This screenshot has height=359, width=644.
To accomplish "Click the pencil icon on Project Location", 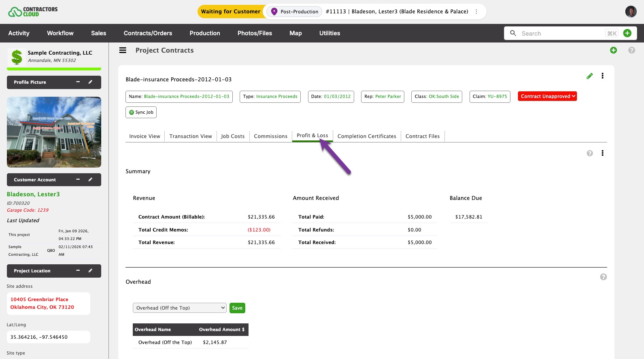I will [90, 271].
